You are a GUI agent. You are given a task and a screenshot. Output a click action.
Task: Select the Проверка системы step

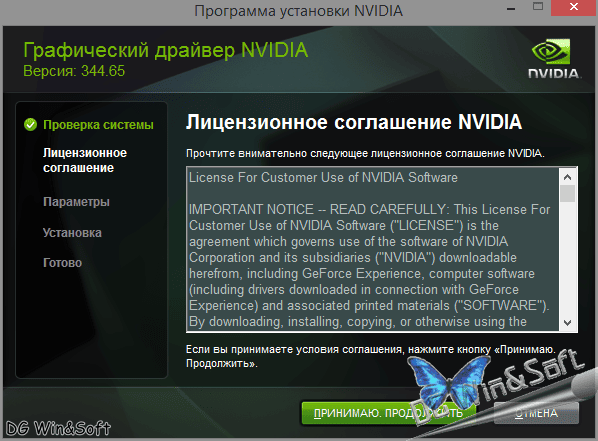coord(98,125)
